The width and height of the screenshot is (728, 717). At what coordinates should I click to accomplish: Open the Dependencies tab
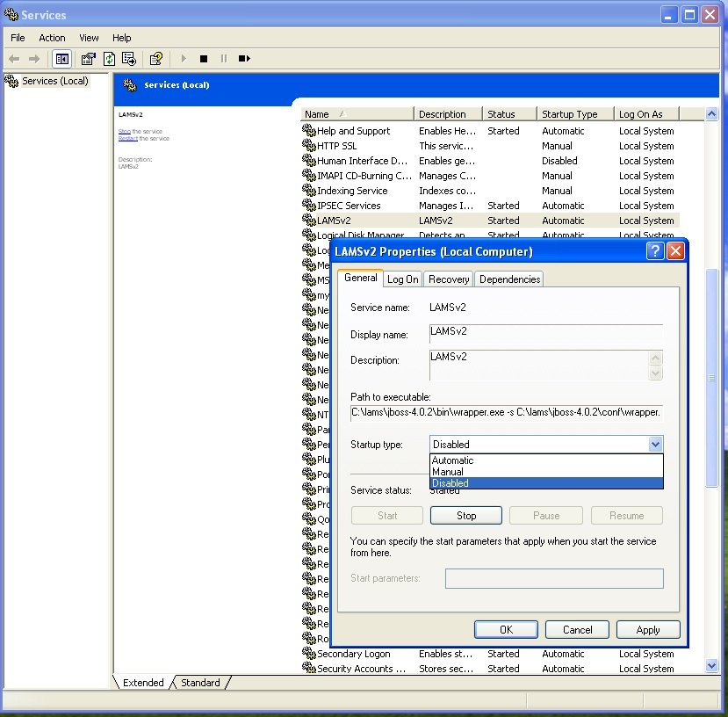coord(509,279)
